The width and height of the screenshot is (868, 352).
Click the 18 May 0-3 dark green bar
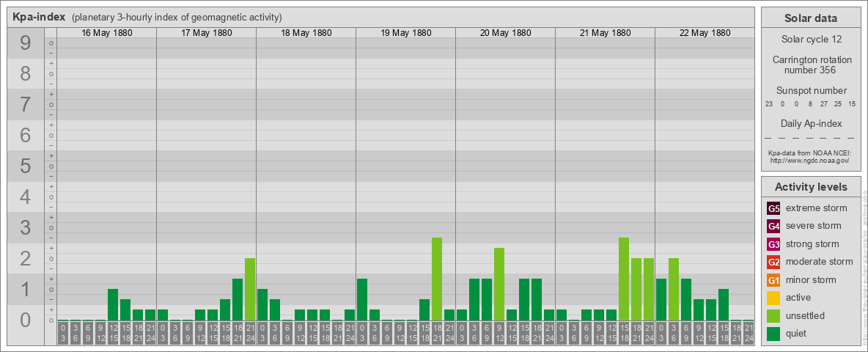pos(262,305)
